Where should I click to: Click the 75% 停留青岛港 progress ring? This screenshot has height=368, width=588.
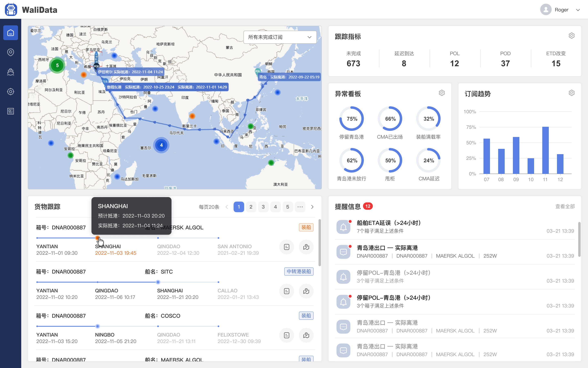tap(352, 119)
